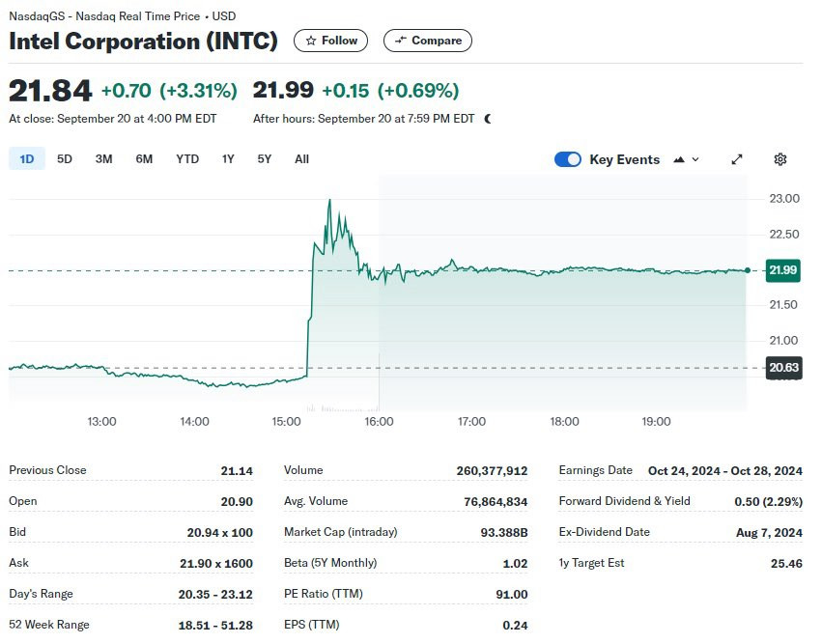Select the 1Y chart range

click(x=228, y=158)
